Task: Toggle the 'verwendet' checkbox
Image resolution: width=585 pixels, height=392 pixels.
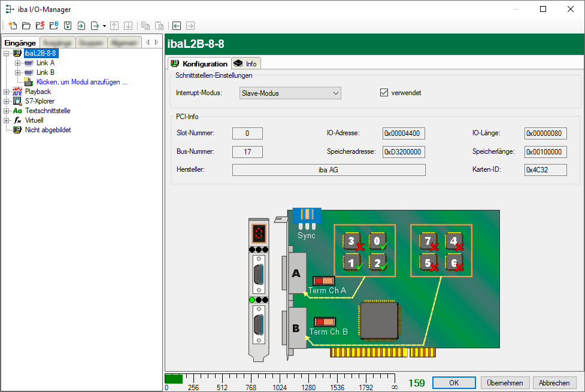Action: pos(384,93)
